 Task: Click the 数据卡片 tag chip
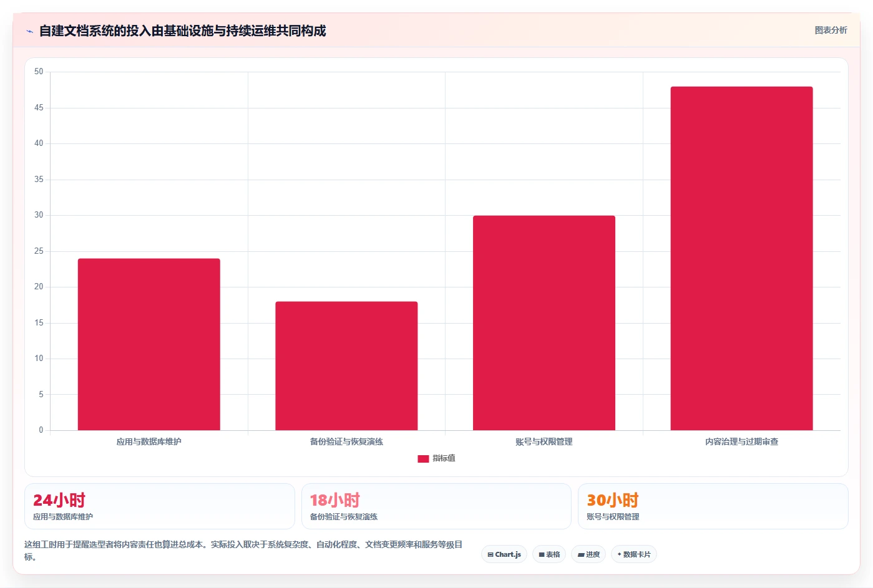click(x=634, y=554)
